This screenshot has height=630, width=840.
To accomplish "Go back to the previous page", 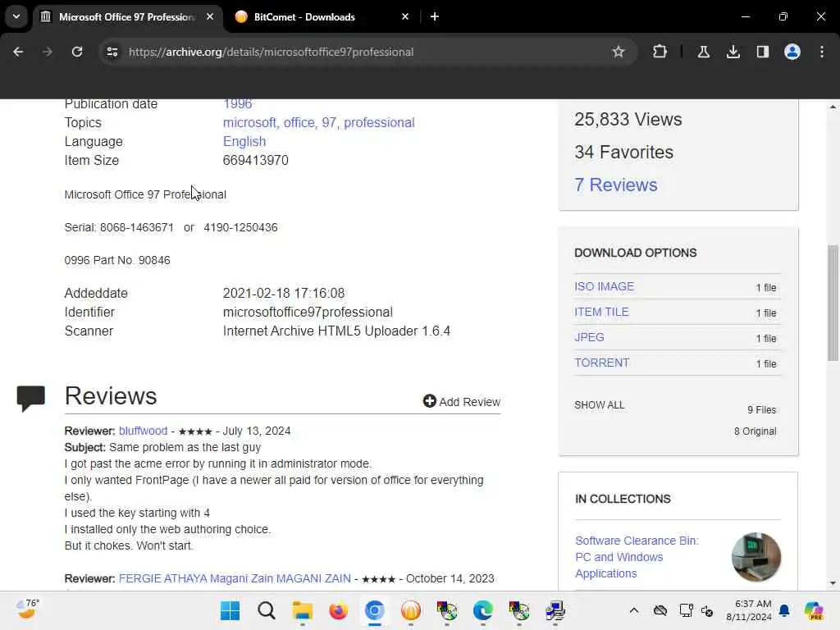I will point(18,52).
